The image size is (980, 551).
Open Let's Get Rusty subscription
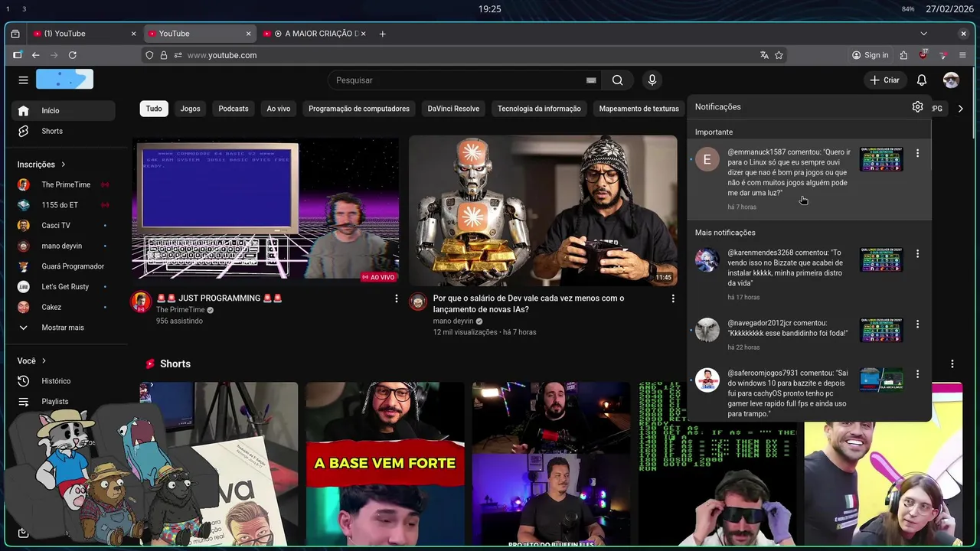click(x=64, y=286)
